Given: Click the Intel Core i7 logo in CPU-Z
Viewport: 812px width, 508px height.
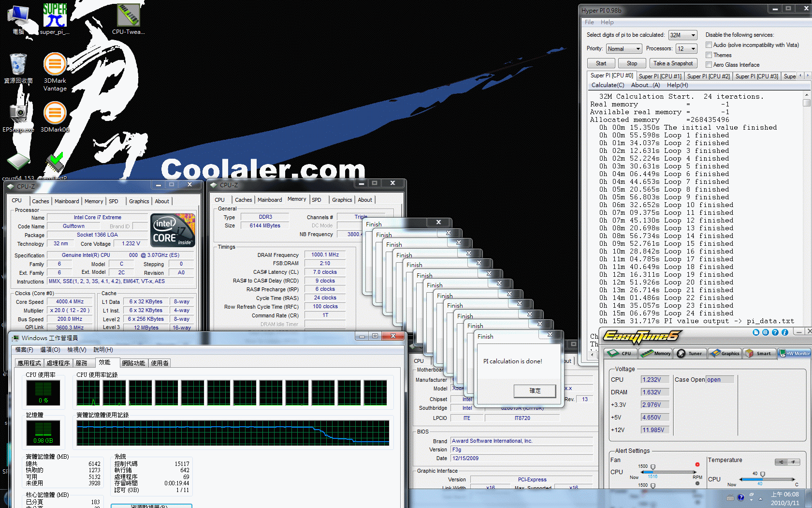Looking at the screenshot, I should click(x=173, y=230).
